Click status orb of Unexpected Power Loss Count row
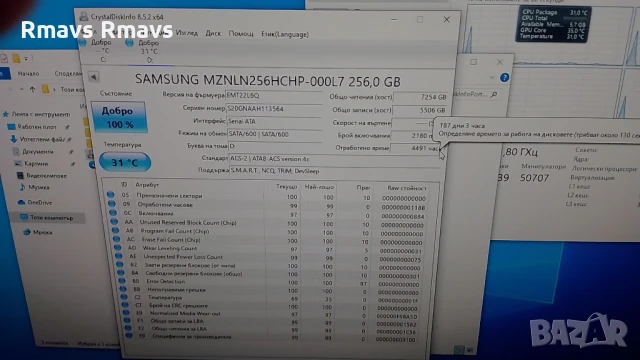The width and height of the screenshot is (640, 360). pos(118,256)
